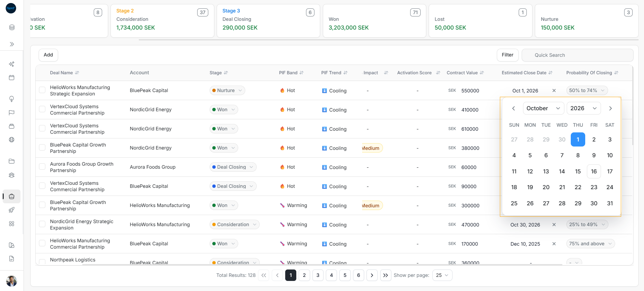Open the folder icon in sidebar
This screenshot has width=644, height=291.
(12, 161)
